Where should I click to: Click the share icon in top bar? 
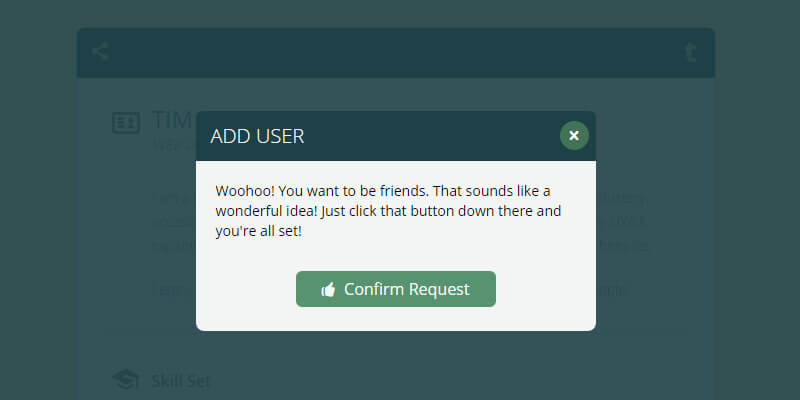(x=100, y=52)
